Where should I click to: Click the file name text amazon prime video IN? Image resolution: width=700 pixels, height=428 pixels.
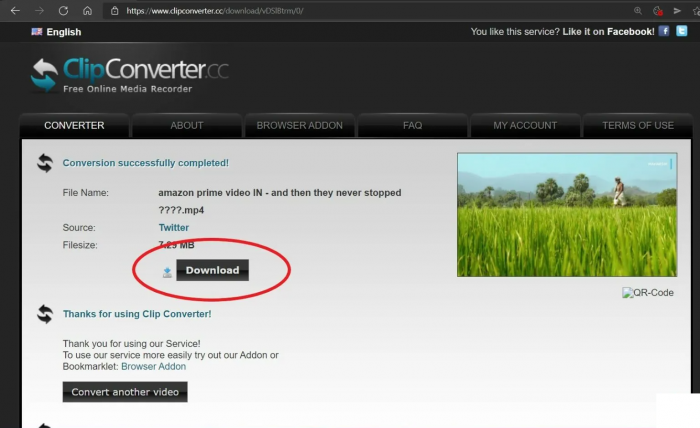click(279, 193)
